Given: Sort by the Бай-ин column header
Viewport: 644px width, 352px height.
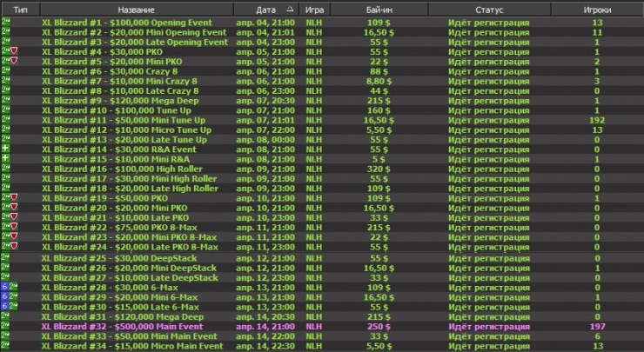Looking at the screenshot, I should click(379, 10).
